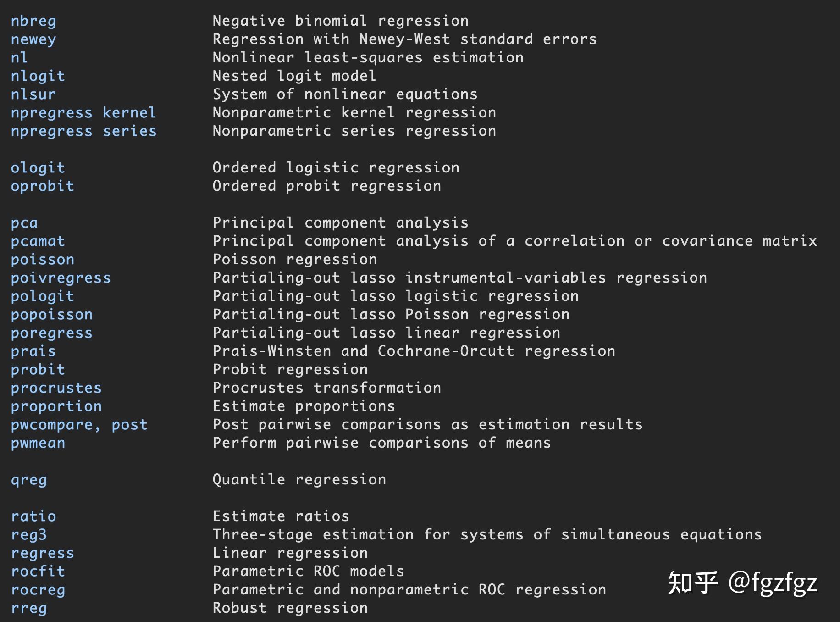Click the prais command link
840x622 pixels.
click(33, 351)
